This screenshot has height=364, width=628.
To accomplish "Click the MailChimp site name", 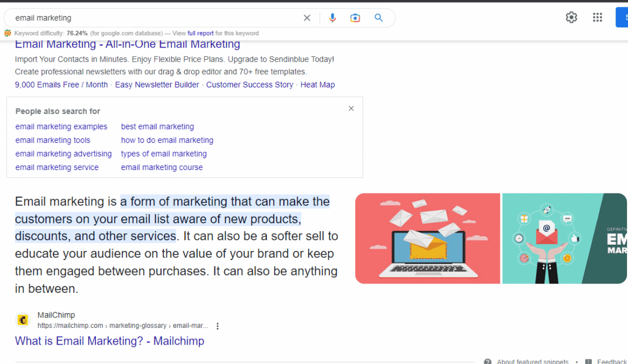I will pos(56,315).
